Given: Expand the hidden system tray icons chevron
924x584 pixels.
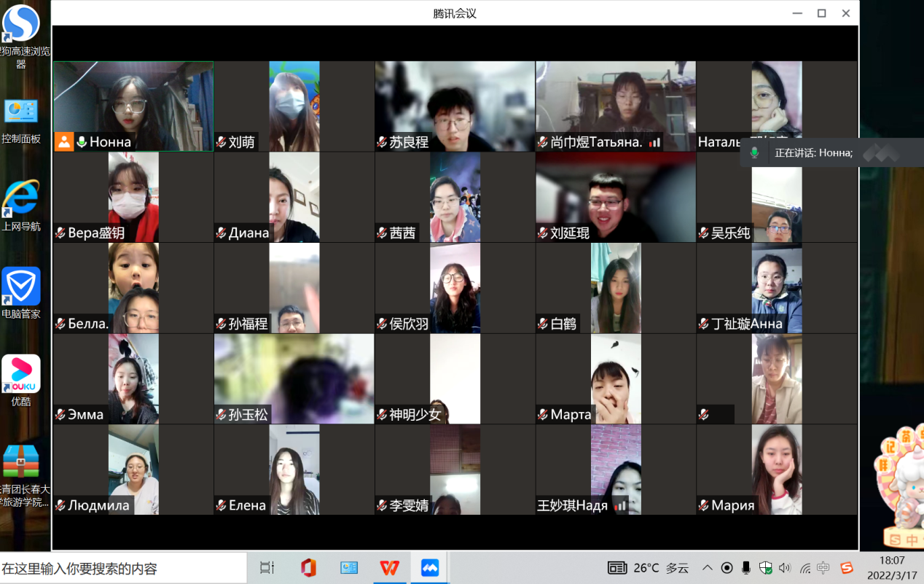Looking at the screenshot, I should 707,567.
